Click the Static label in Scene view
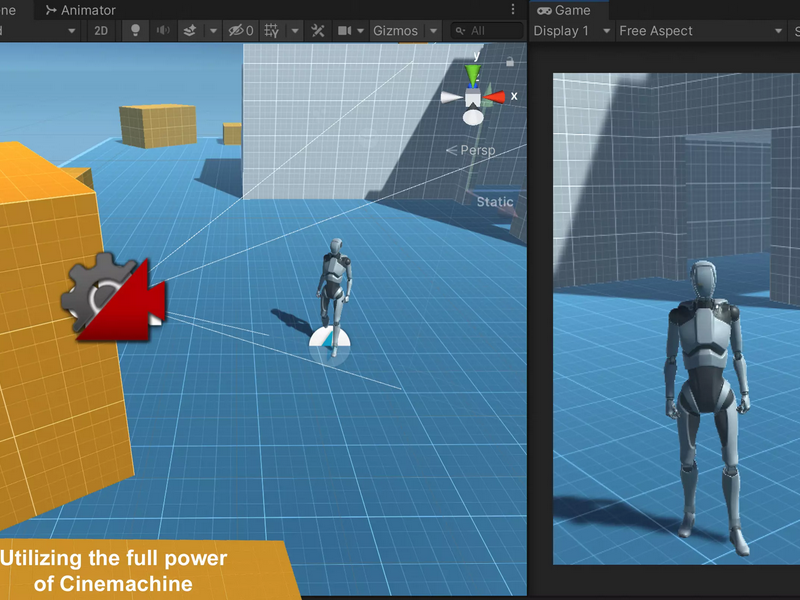 coord(495,202)
